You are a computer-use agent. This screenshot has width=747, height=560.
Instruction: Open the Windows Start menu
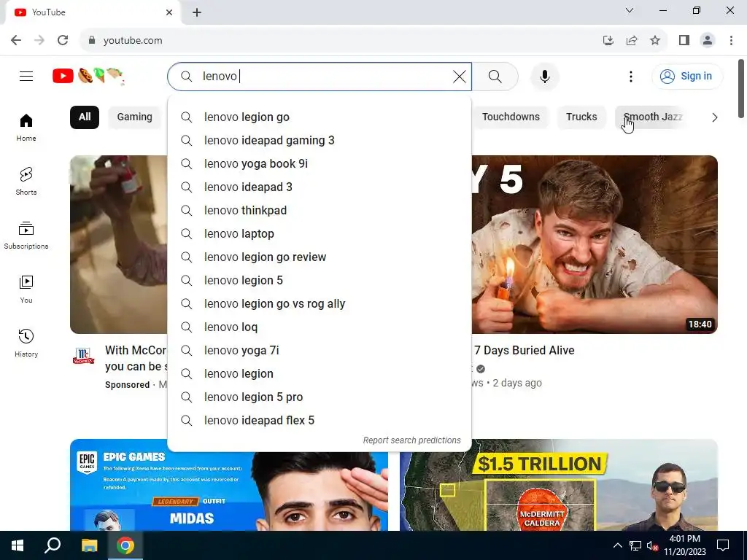(x=18, y=545)
